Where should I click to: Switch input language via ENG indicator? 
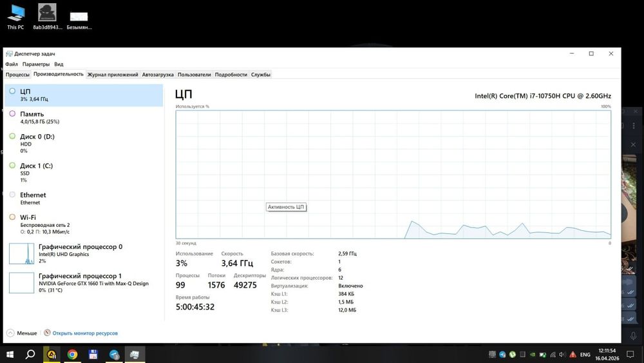tap(585, 355)
